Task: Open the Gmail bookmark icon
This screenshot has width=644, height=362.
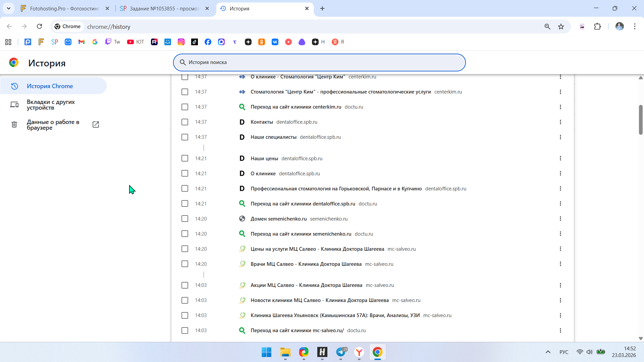Action: [82, 42]
